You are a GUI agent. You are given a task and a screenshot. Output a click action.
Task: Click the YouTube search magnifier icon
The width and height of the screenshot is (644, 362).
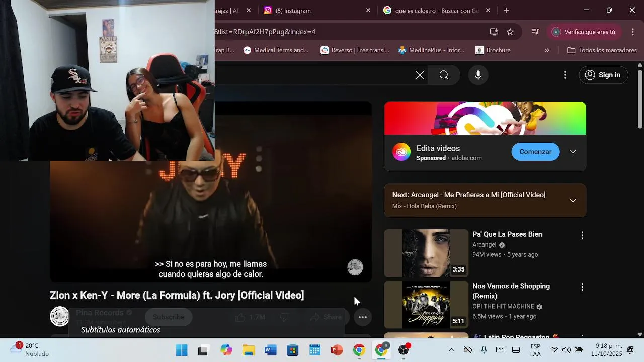[444, 75]
